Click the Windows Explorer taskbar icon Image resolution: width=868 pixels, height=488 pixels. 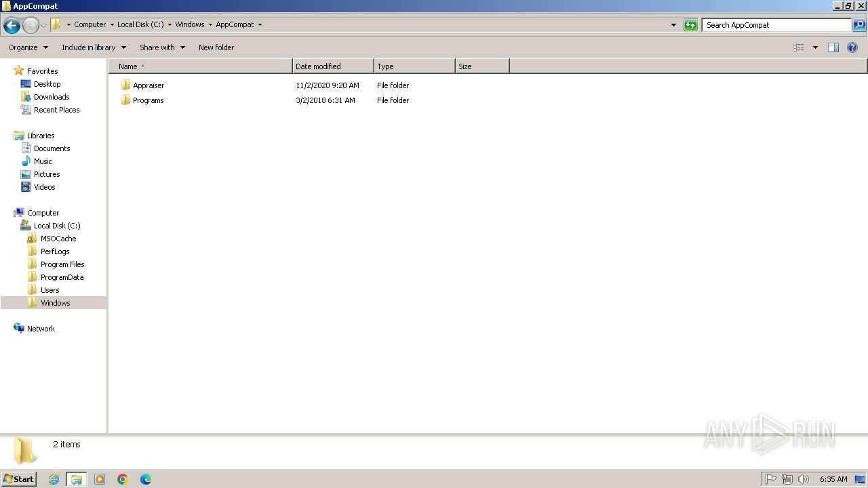tap(77, 479)
